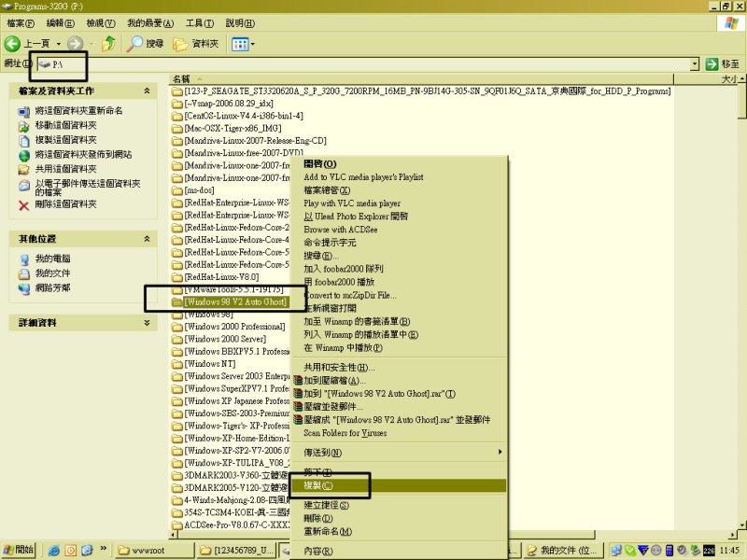Click the 大小 column header
The height and width of the screenshot is (560, 747).
tap(706, 79)
